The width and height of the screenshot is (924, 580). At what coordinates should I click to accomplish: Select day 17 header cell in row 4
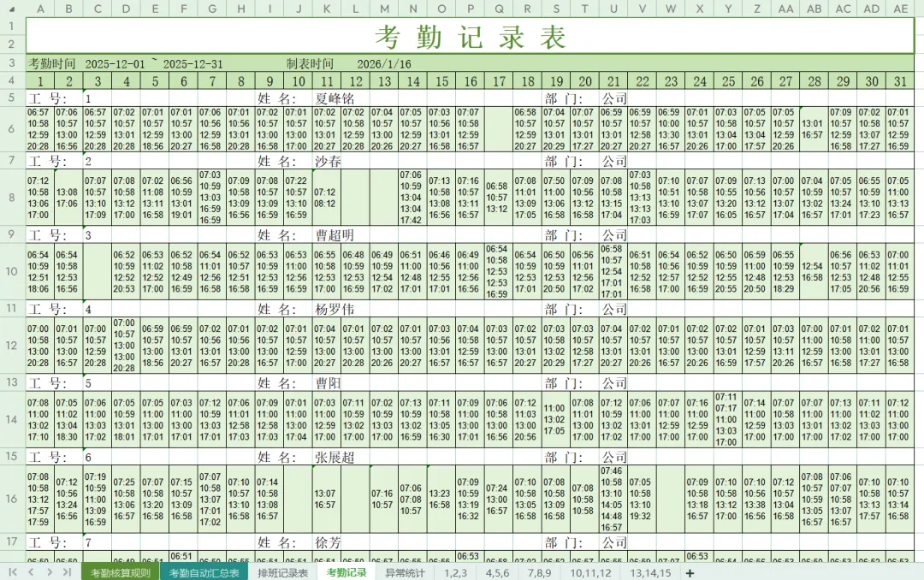[x=499, y=81]
